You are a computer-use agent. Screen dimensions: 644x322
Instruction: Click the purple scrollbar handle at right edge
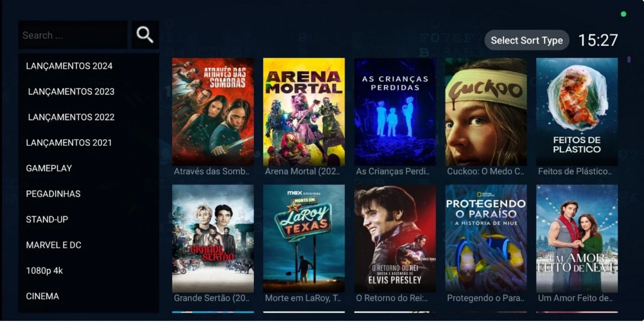coord(629,59)
